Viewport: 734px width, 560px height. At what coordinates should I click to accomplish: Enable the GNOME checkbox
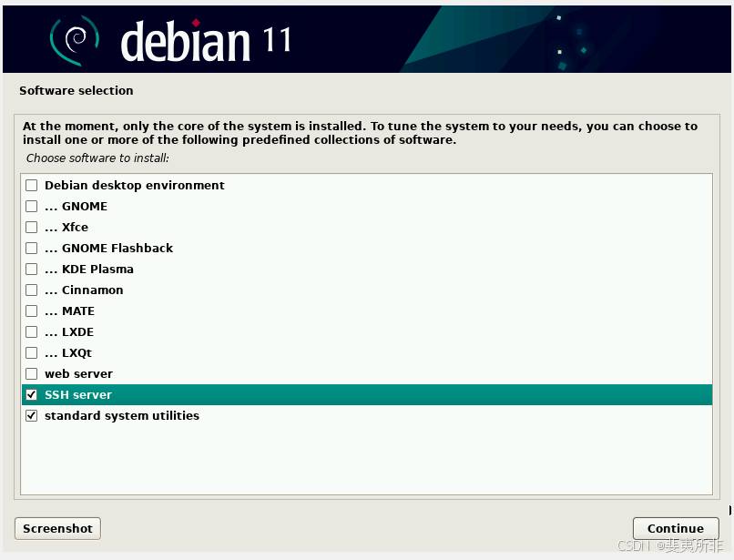coord(31,207)
